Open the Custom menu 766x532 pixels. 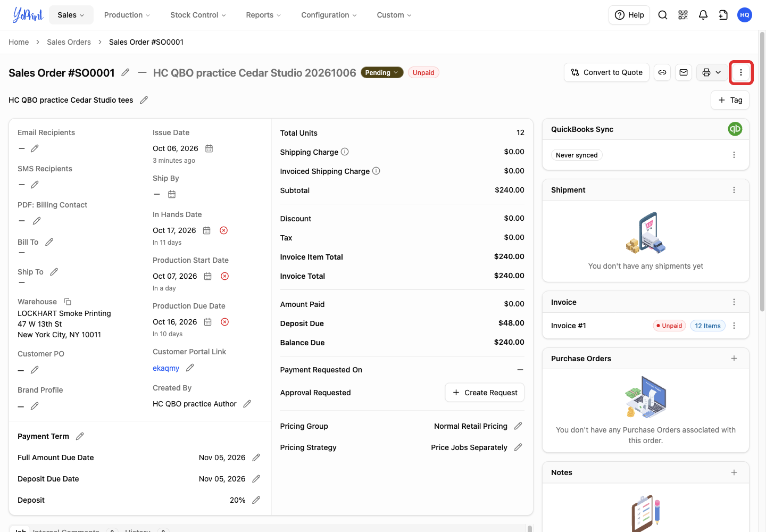point(394,15)
